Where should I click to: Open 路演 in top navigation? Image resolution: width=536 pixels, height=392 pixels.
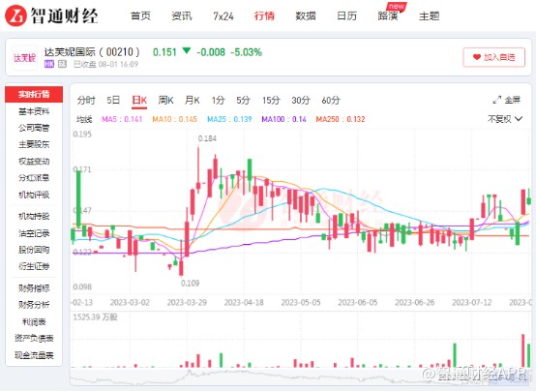pyautogui.click(x=388, y=16)
